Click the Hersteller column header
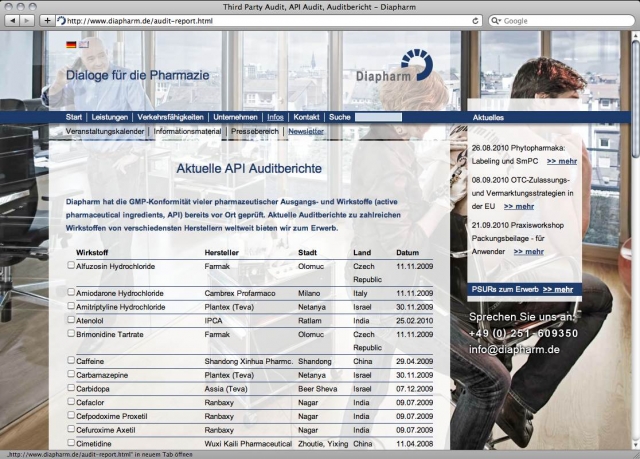The width and height of the screenshot is (640, 459). [222, 253]
